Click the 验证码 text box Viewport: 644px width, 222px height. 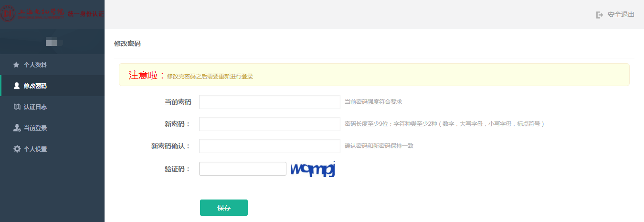pyautogui.click(x=243, y=168)
